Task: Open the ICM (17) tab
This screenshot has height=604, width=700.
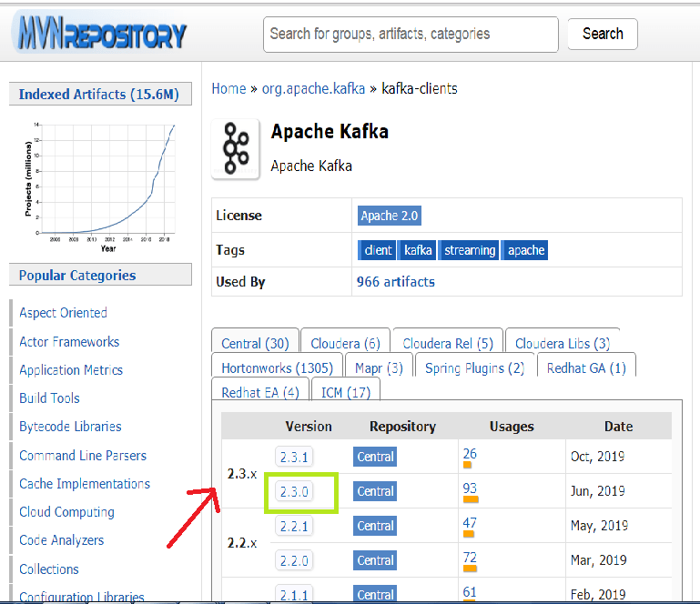Action: click(x=346, y=393)
